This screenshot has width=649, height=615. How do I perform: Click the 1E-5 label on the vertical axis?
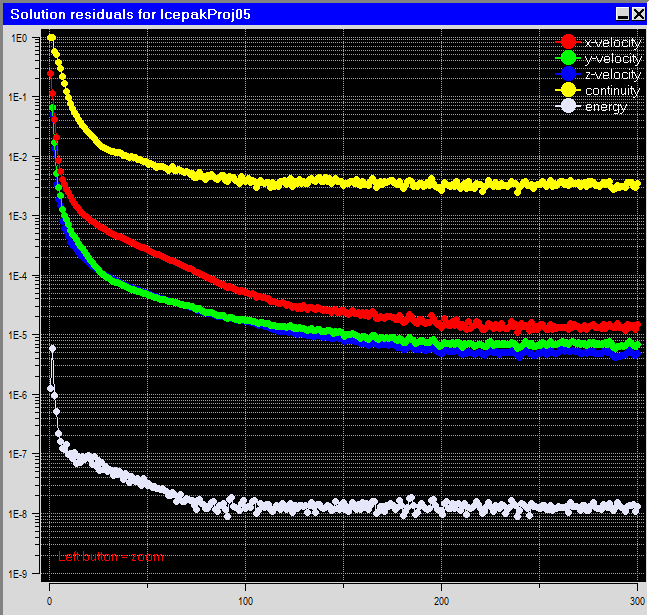pos(18,336)
